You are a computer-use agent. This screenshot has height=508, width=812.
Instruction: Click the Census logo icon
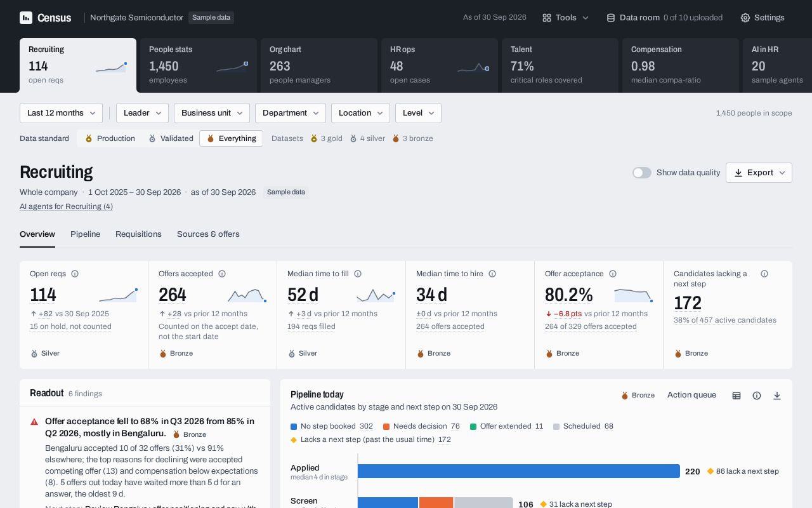click(26, 18)
